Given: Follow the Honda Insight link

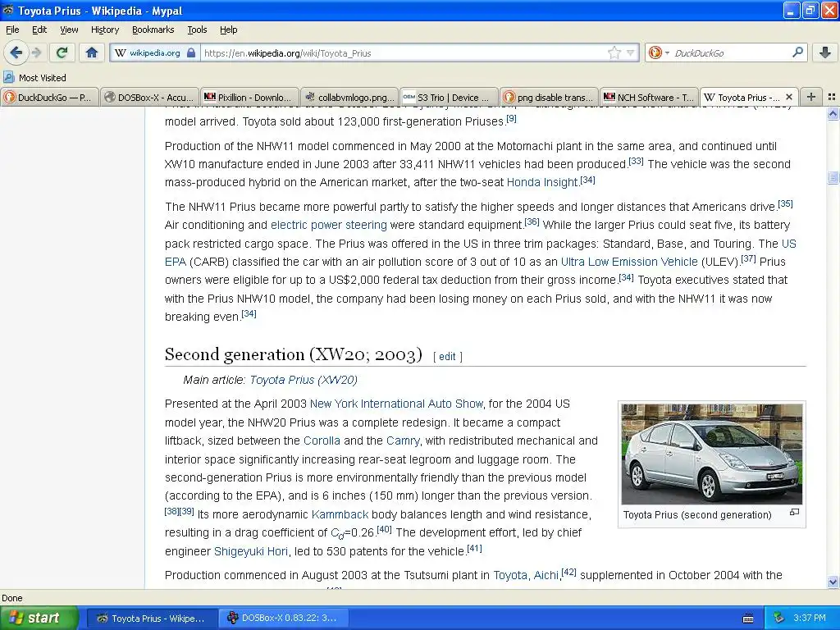Looking at the screenshot, I should point(542,182).
